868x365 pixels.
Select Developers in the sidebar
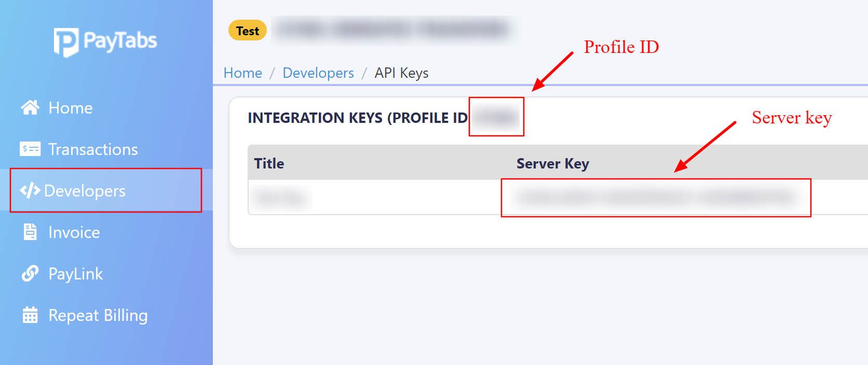pos(106,190)
